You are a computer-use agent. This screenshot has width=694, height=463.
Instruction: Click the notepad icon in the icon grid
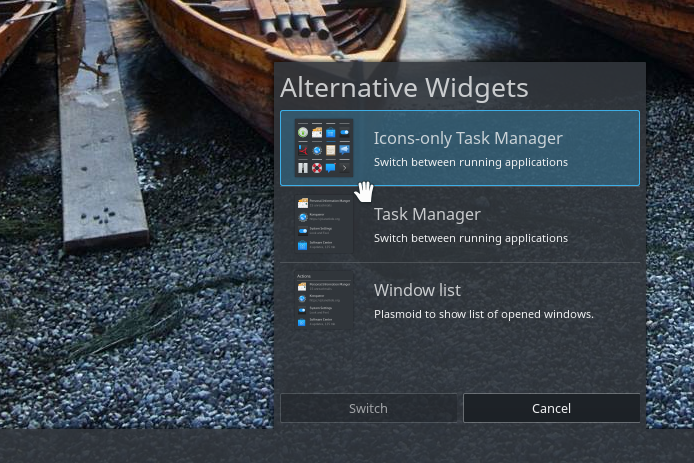[331, 150]
